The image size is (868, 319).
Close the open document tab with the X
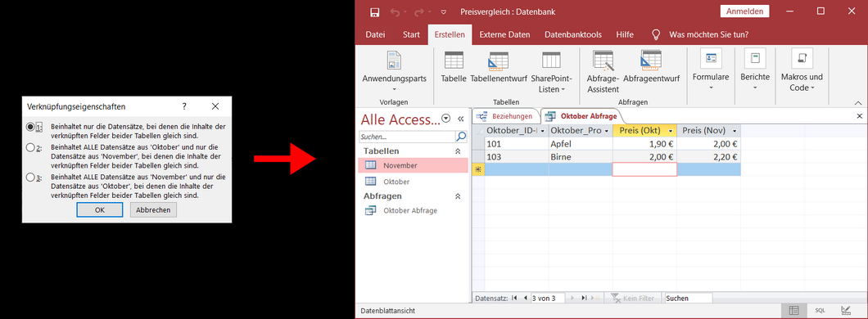[860, 116]
